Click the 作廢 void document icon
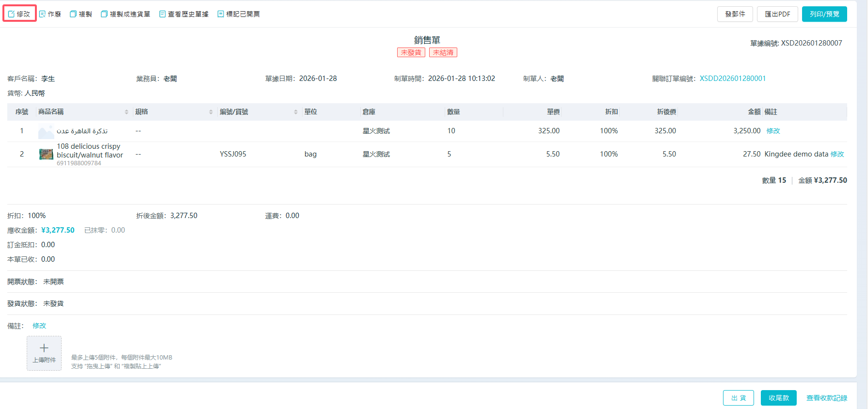Image resolution: width=868 pixels, height=409 pixels. 43,14
